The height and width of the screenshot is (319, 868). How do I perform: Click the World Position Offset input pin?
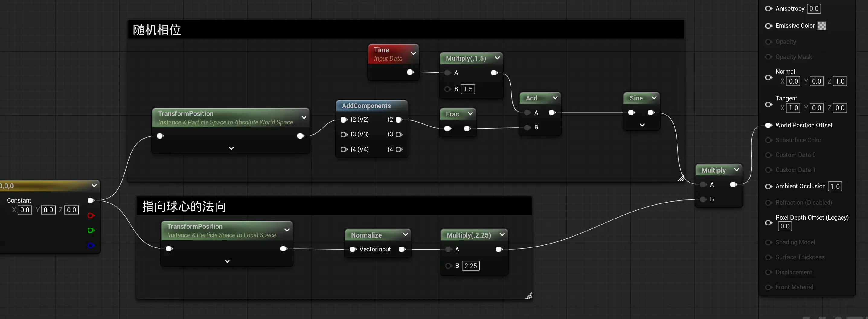769,125
